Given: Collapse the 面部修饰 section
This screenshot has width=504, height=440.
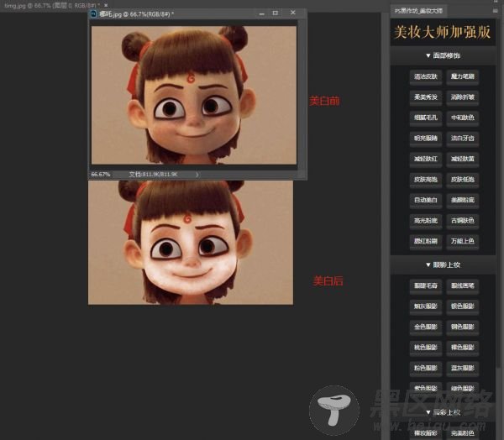Looking at the screenshot, I should point(444,55).
